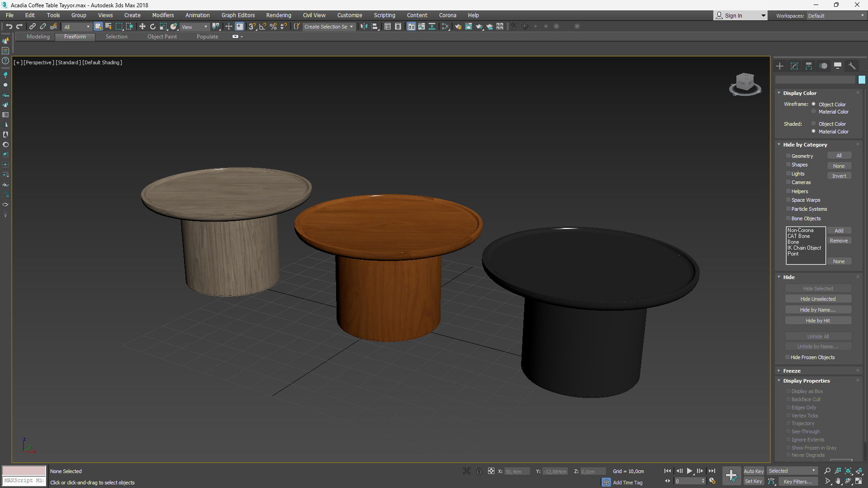Click the Redo arrow icon

pos(19,27)
